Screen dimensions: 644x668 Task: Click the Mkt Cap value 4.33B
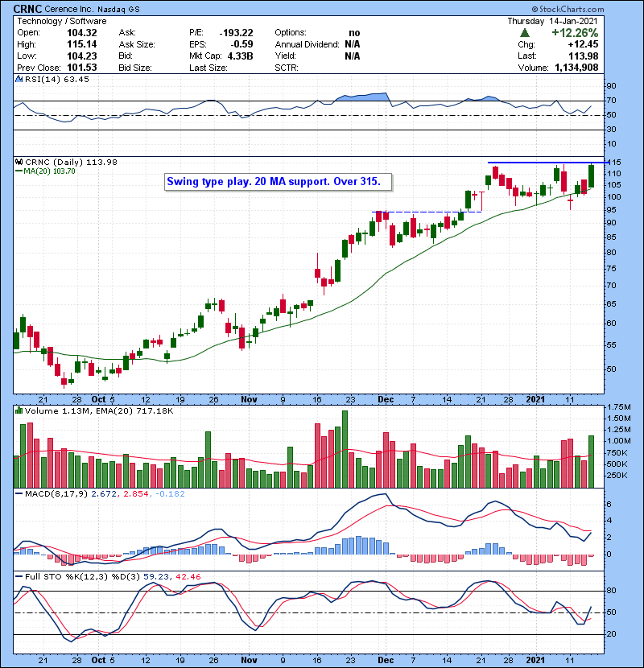click(240, 56)
